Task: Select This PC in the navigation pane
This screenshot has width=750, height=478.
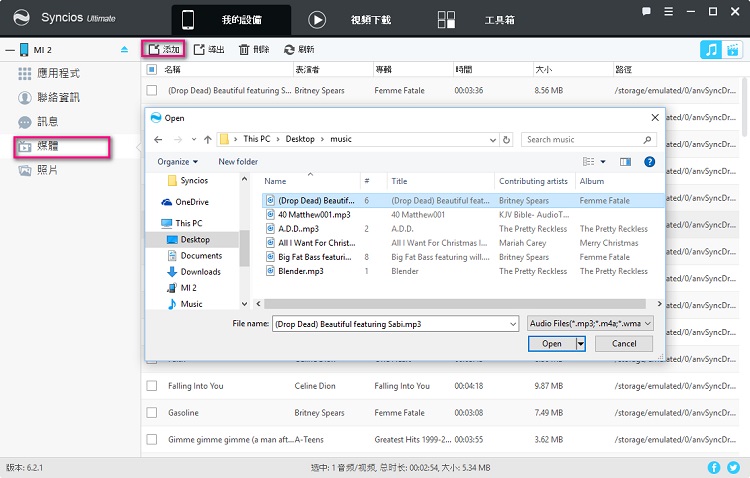Action: [182, 223]
